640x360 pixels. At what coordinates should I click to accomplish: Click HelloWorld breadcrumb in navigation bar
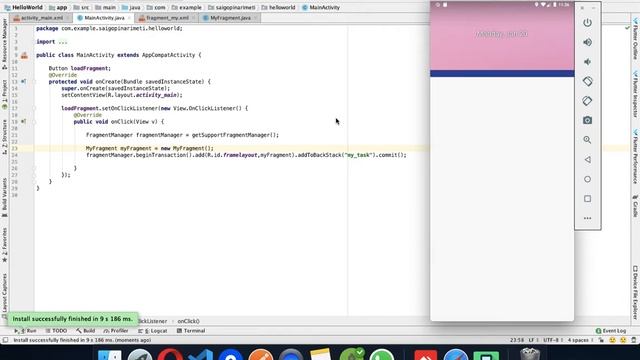[x=24, y=7]
